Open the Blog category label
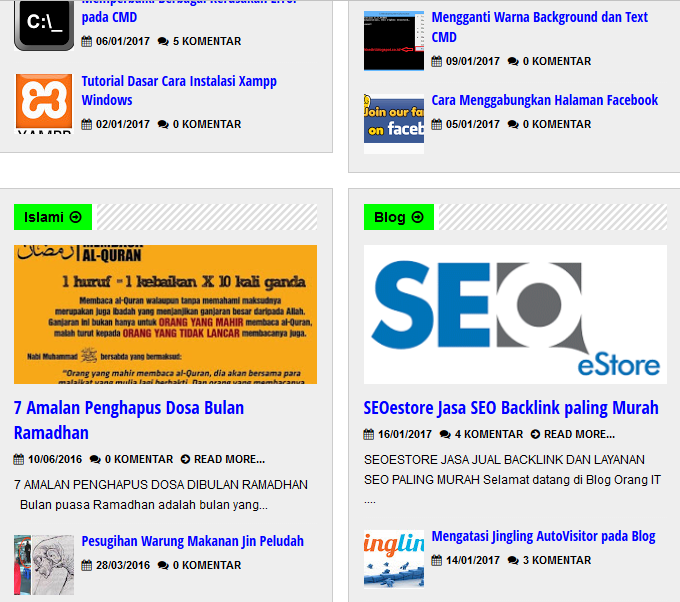The height and width of the screenshot is (602, 680). (399, 217)
